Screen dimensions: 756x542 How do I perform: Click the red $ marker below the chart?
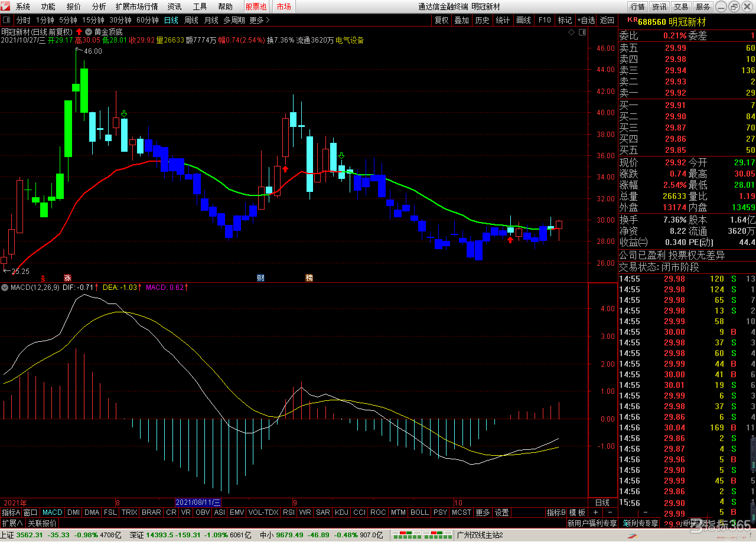(x=43, y=277)
